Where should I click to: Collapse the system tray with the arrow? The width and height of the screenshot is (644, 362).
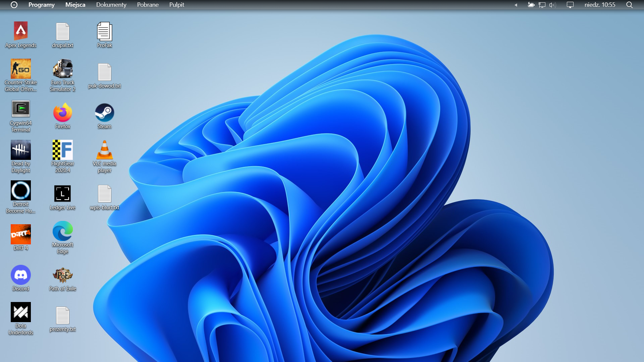click(x=516, y=5)
